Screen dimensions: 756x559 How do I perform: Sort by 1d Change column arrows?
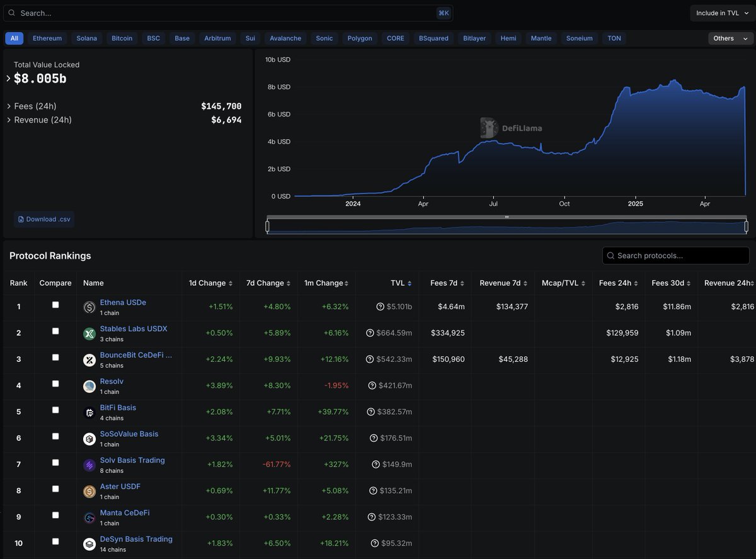coord(231,283)
